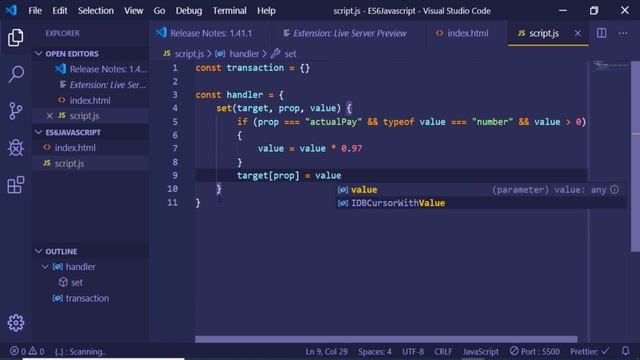Screen dimensions: 640x360
Task: Choose IDBCursorWithValue suggestion
Action: 480,203
